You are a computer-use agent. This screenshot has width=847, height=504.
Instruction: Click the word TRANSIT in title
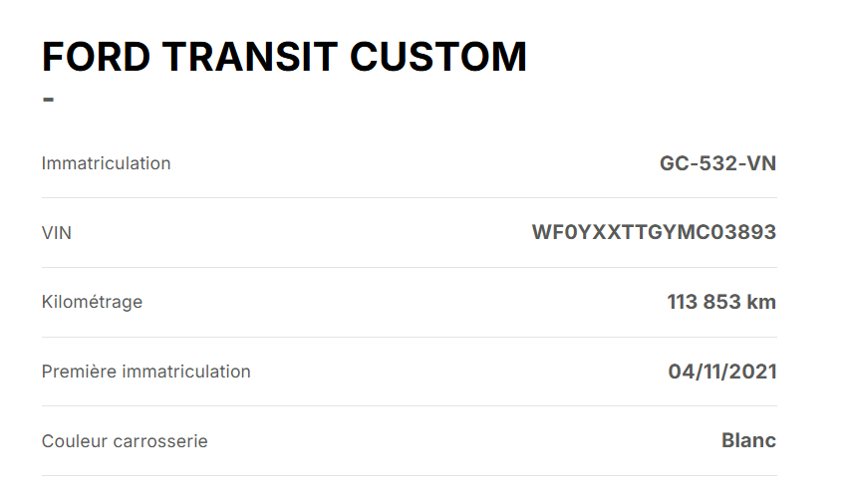(250, 57)
